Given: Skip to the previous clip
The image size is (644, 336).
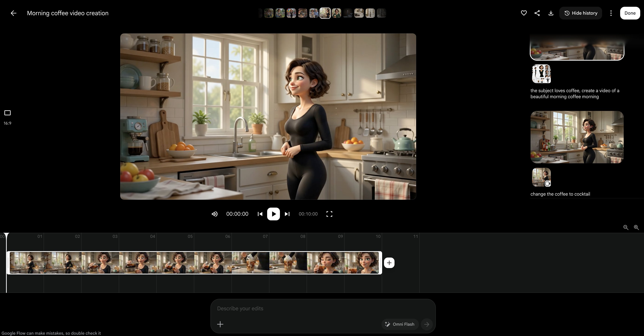Looking at the screenshot, I should pyautogui.click(x=260, y=214).
